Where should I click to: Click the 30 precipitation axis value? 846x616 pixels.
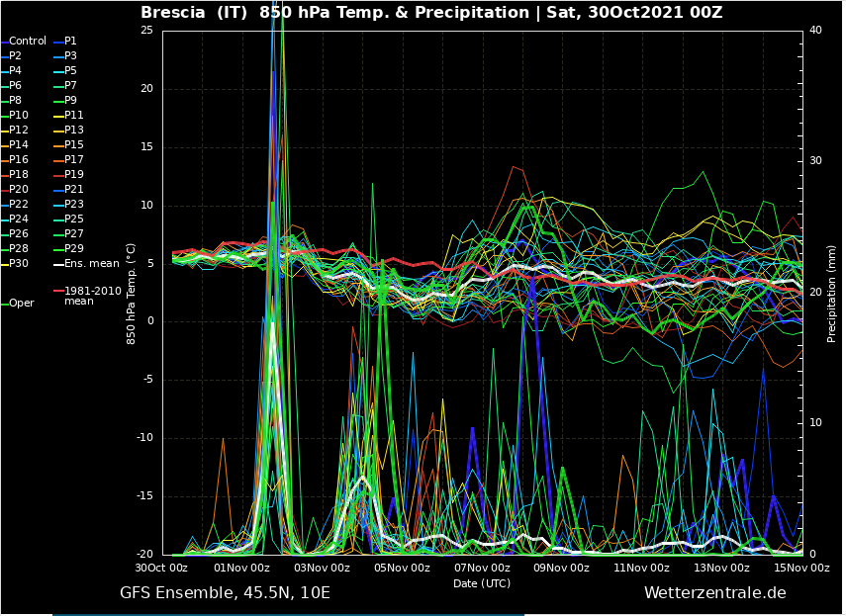point(815,161)
